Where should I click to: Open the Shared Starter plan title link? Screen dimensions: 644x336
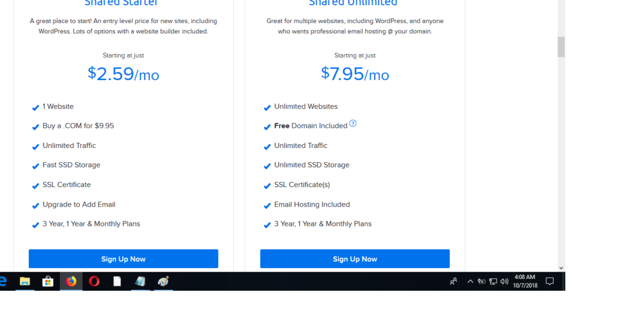pyautogui.click(x=121, y=3)
